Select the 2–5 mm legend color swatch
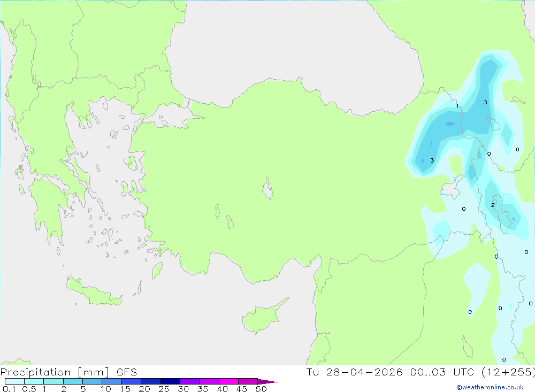This screenshot has width=535, height=392. click(73, 381)
